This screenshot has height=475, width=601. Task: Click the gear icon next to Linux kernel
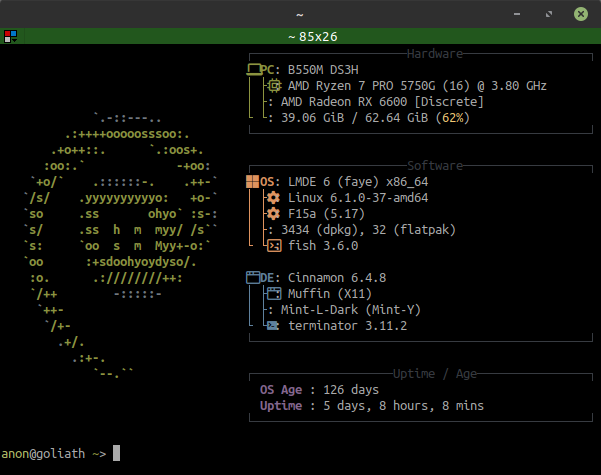(274, 197)
